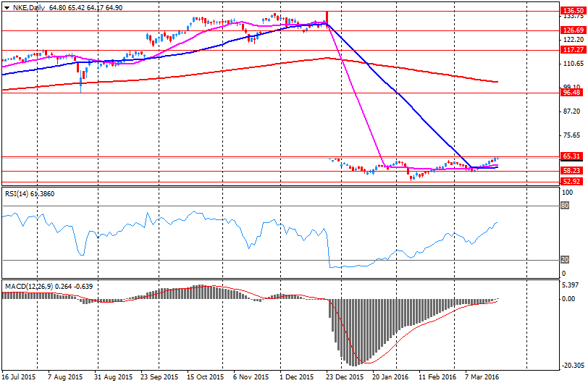Click the 58.23 red price tag

572,171
